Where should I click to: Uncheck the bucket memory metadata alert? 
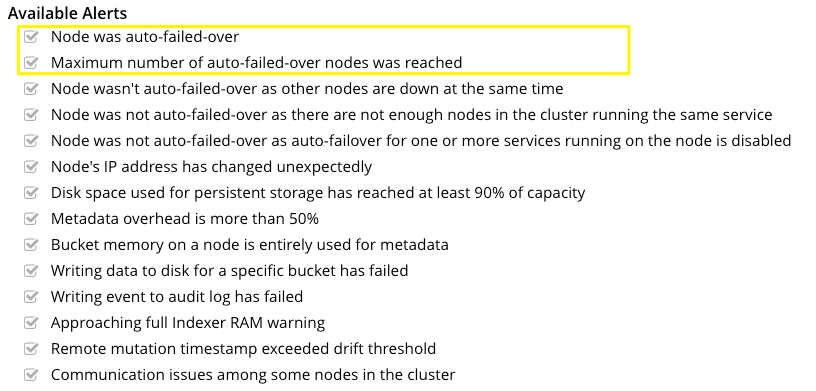tap(31, 245)
